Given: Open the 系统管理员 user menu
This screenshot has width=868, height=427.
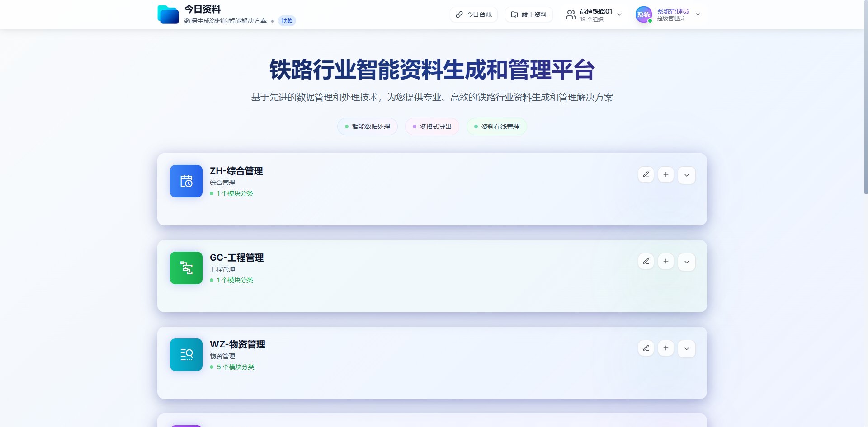Looking at the screenshot, I should [668, 14].
